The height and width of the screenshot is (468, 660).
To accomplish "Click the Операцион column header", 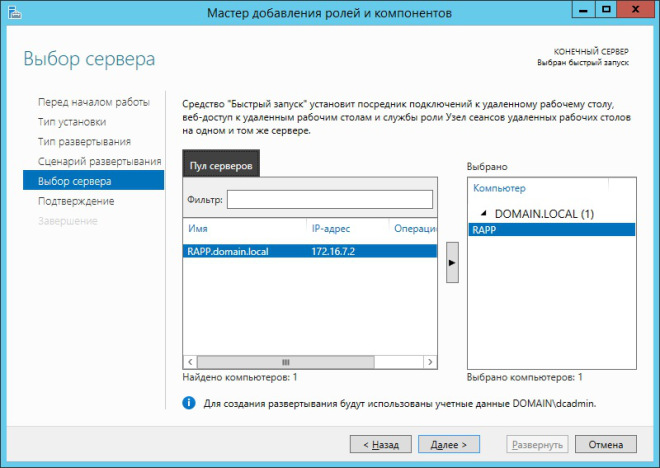I will click(x=415, y=229).
